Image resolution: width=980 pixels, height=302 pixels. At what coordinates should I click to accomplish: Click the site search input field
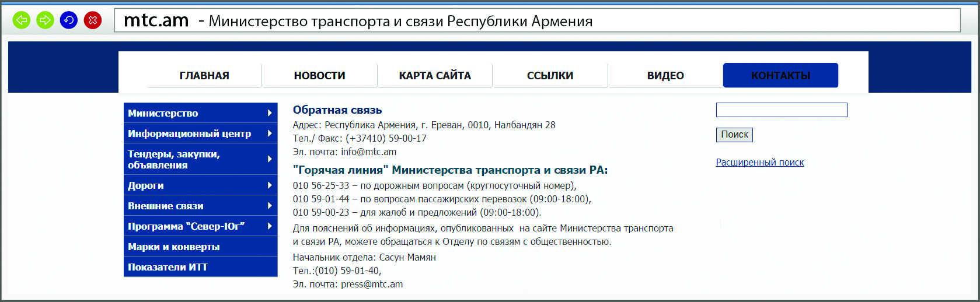click(x=782, y=110)
